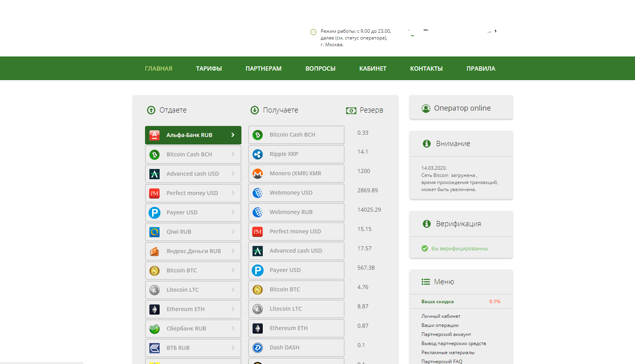The image size is (635, 364).
Task: Click the arrow next to Payeer USD in Отдаете
Action: 233,212
